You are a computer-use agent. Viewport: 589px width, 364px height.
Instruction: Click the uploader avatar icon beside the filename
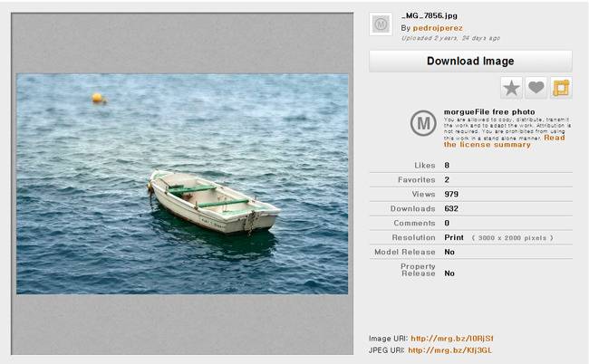pos(381,24)
